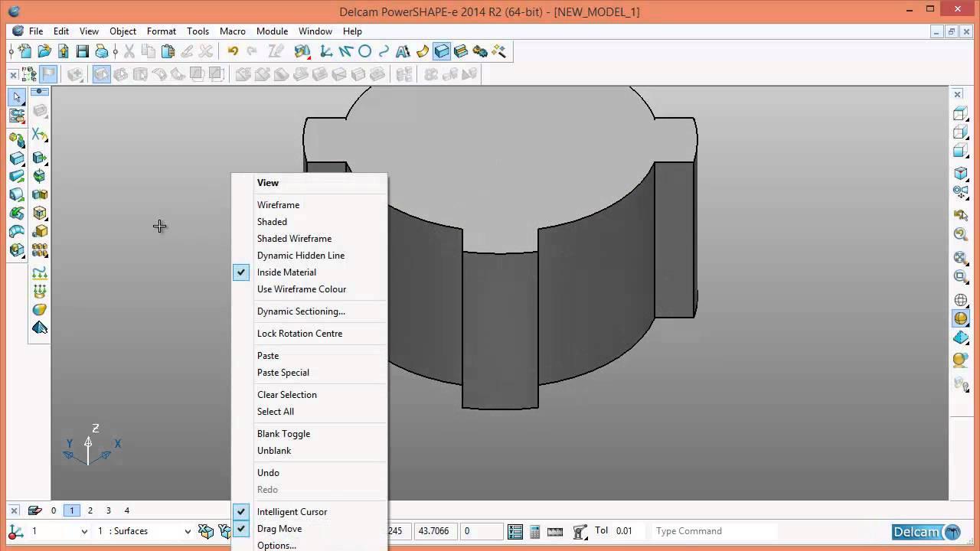Open the Workplane axes tool icon
The height and width of the screenshot is (551, 980).
point(327,51)
